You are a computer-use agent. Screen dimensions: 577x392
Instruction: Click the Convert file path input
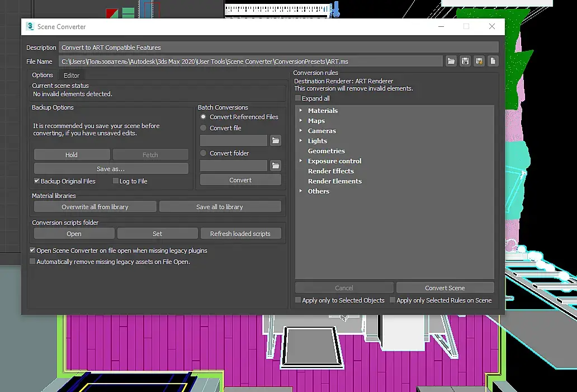click(x=234, y=140)
